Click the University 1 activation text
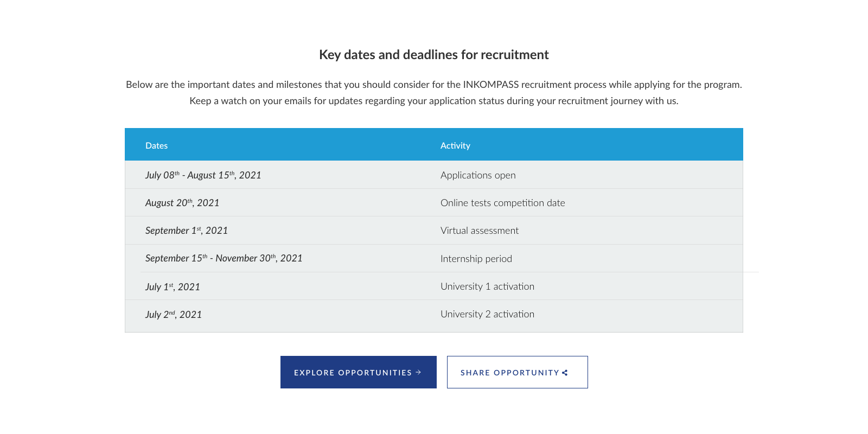The height and width of the screenshot is (434, 868). tap(487, 286)
